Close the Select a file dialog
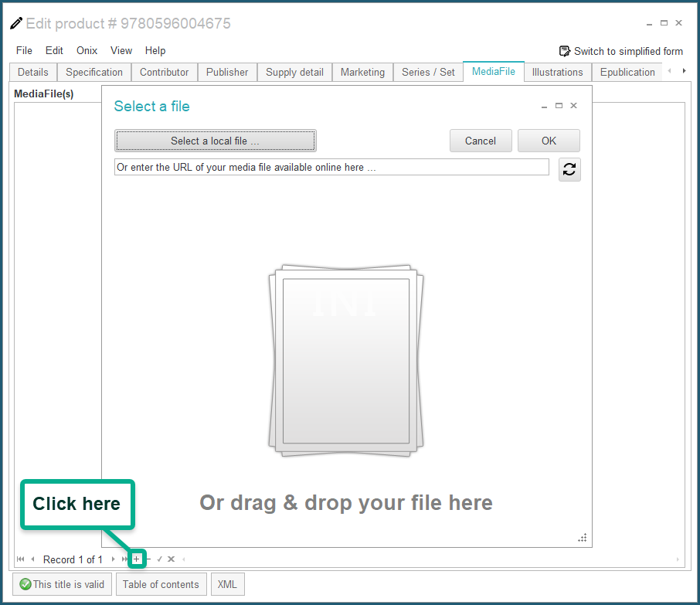Image resolution: width=700 pixels, height=605 pixels. pyautogui.click(x=574, y=106)
